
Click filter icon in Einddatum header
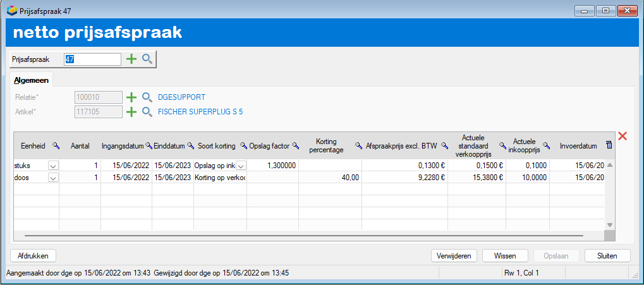190,145
